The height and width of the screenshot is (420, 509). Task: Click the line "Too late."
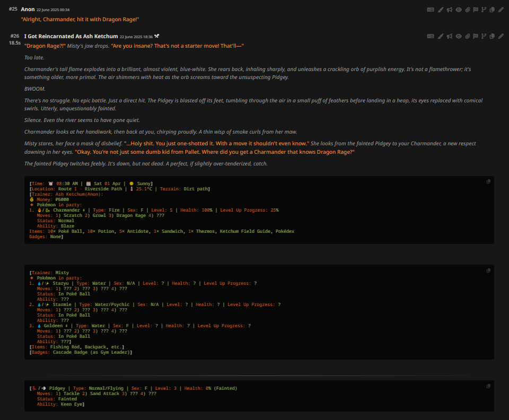(x=34, y=58)
